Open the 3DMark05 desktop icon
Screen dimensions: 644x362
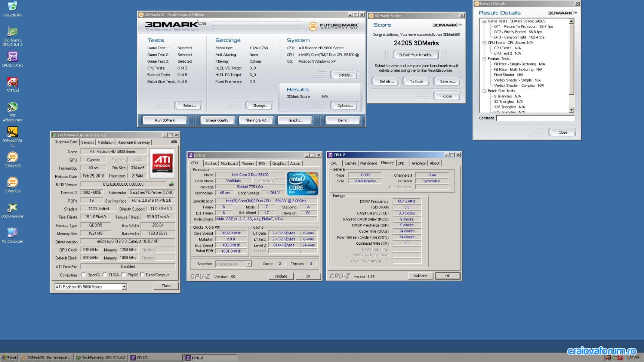pos(12,160)
